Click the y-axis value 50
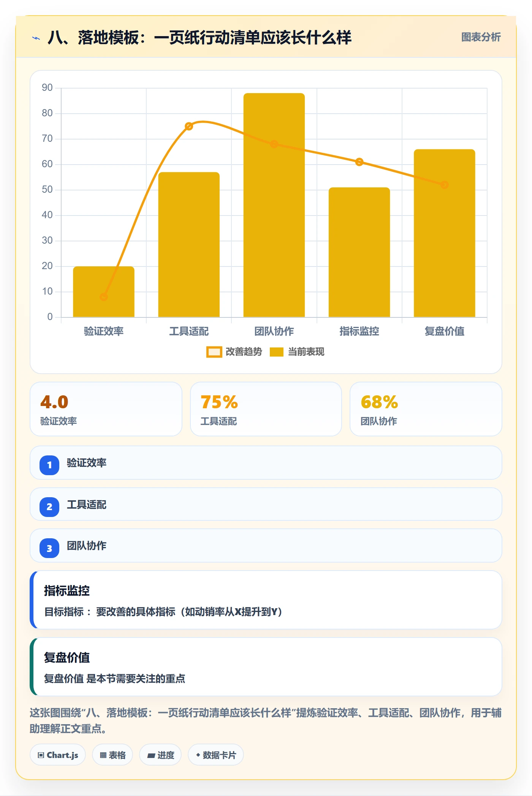The height and width of the screenshot is (796, 532). (x=47, y=190)
